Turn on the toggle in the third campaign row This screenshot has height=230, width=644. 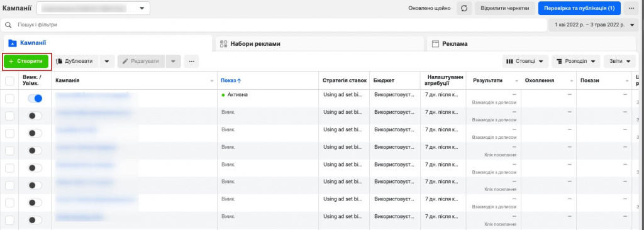(35, 133)
